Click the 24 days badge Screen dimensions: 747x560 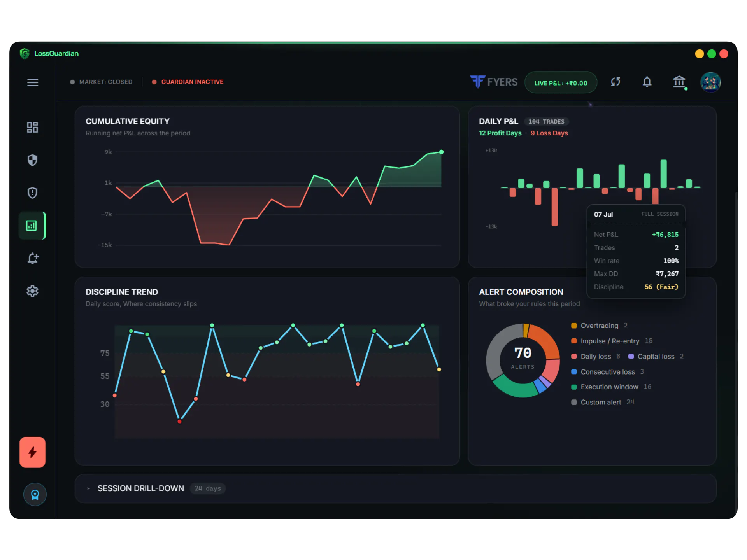208,488
